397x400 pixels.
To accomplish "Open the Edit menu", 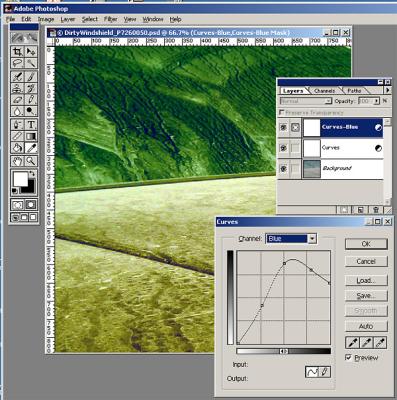I will (x=26, y=19).
